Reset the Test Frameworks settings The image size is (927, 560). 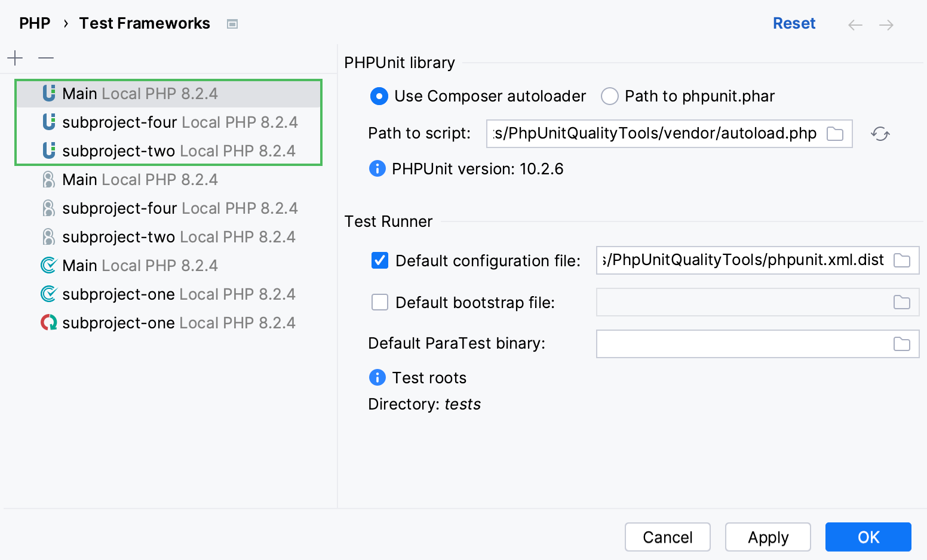(x=794, y=23)
